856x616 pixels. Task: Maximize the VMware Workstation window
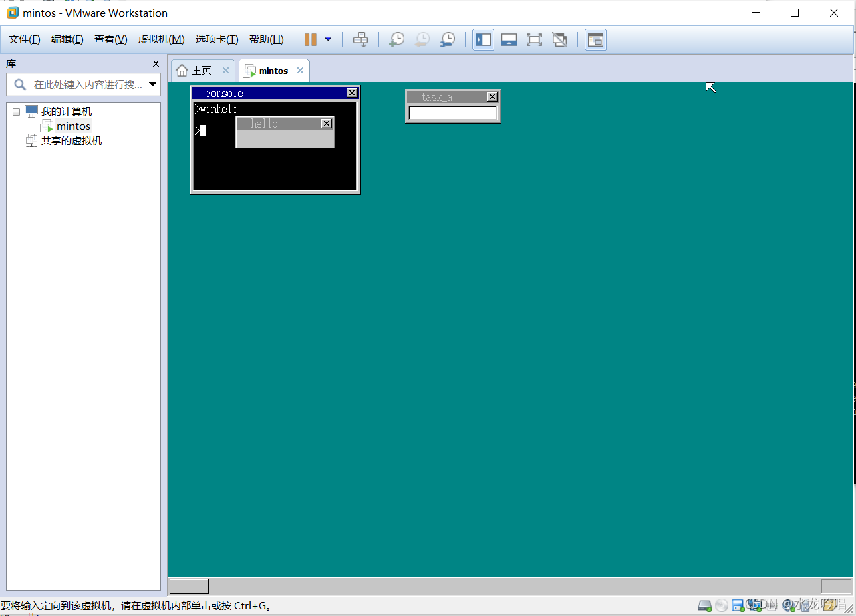point(795,13)
